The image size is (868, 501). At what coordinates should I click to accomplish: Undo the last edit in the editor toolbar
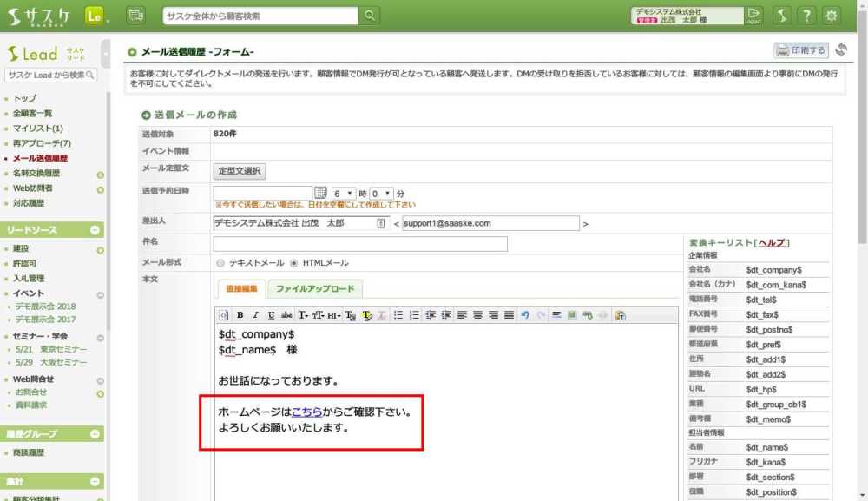pos(525,314)
